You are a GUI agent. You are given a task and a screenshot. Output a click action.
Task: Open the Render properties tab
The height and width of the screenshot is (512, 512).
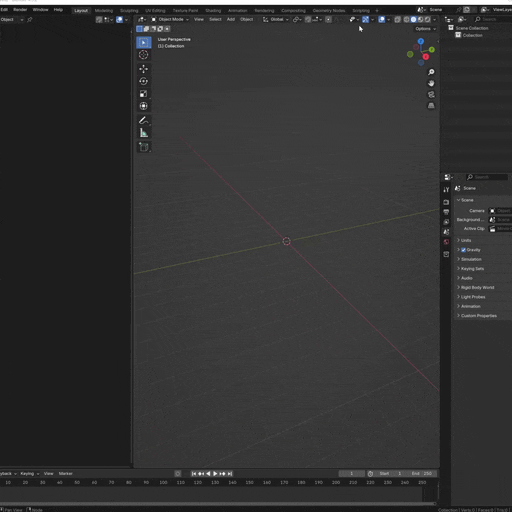click(446, 202)
